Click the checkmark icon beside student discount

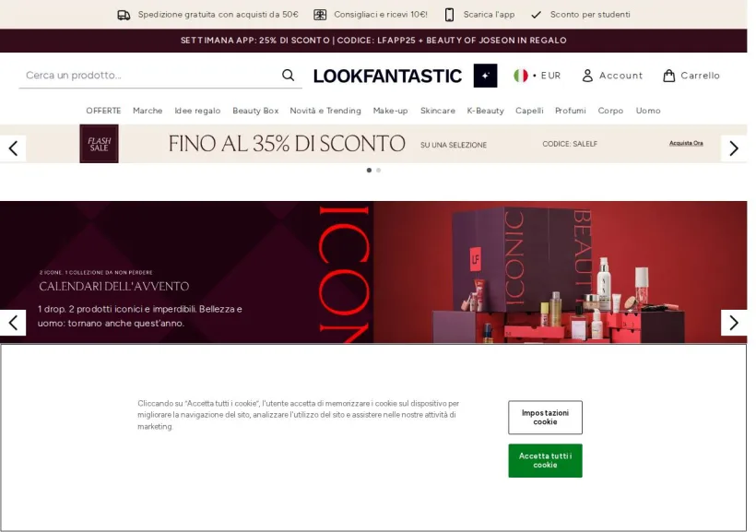(x=537, y=15)
